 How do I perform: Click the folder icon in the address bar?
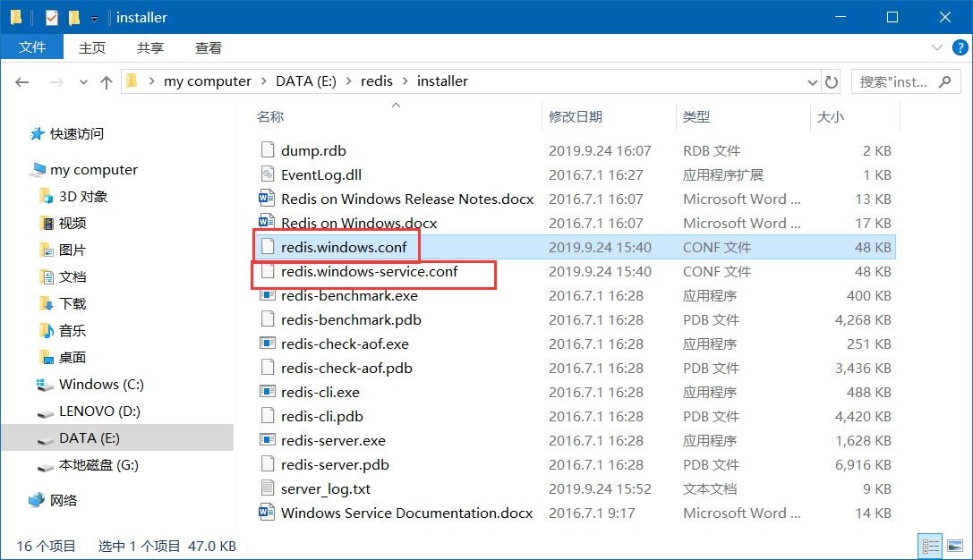coord(132,81)
